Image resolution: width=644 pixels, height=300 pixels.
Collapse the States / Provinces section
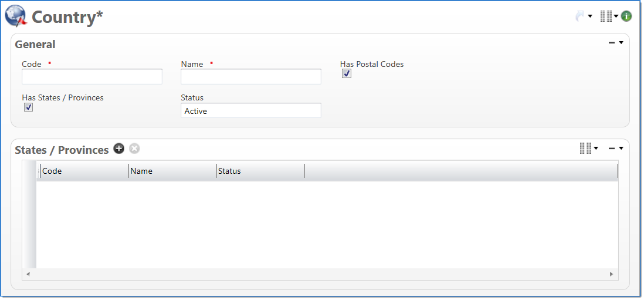(612, 149)
